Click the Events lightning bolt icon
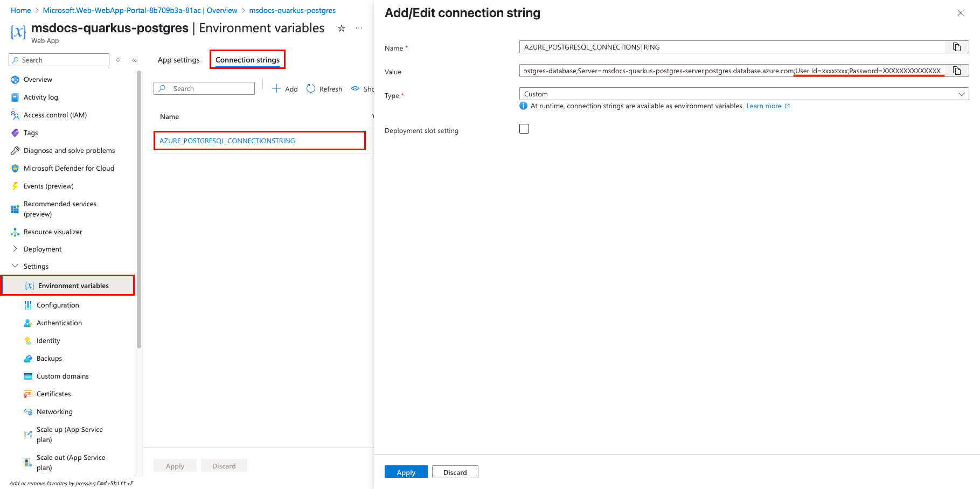 click(15, 186)
